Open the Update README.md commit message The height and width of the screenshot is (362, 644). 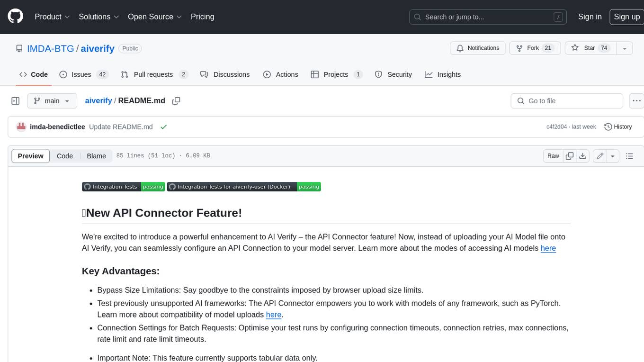[121, 127]
